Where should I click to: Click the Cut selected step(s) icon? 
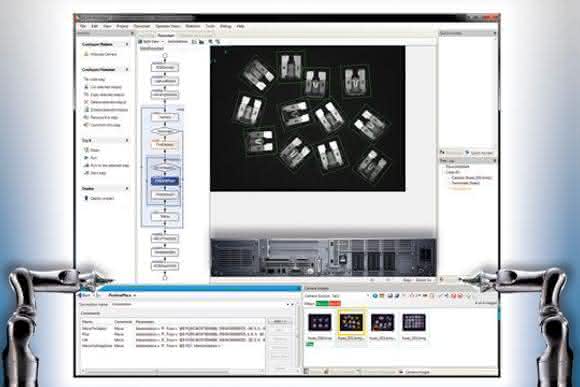[86, 87]
